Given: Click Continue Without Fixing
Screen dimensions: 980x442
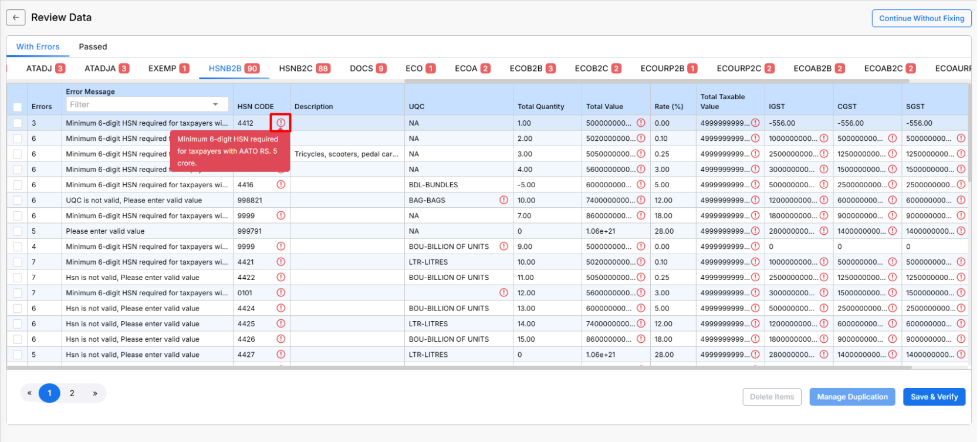Looking at the screenshot, I should (x=921, y=18).
